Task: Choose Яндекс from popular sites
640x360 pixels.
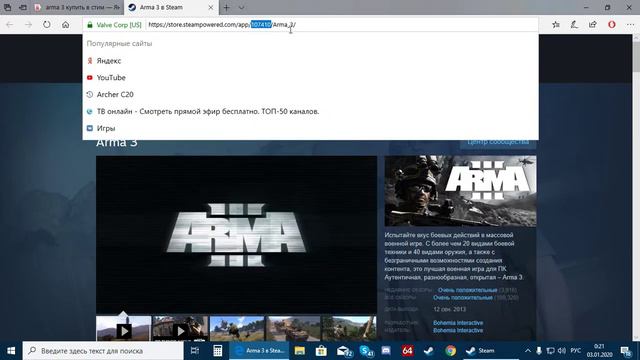Action: [x=310, y=60]
